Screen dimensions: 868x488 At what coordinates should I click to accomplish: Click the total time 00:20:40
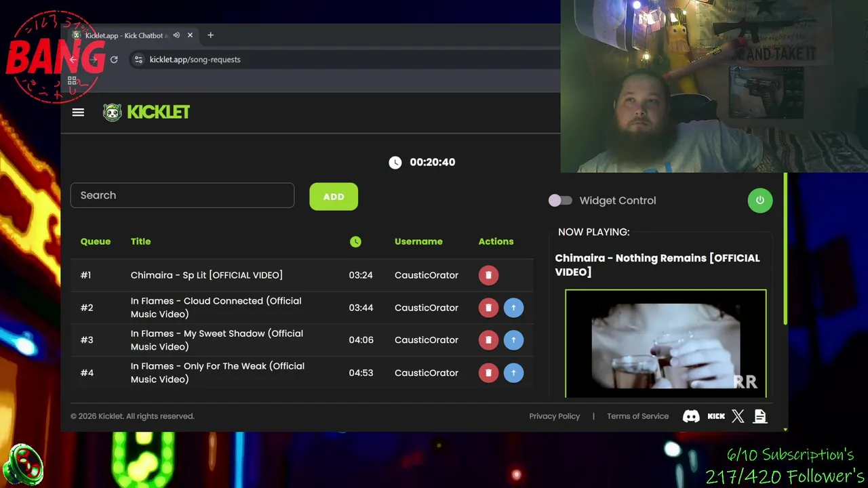pyautogui.click(x=433, y=163)
